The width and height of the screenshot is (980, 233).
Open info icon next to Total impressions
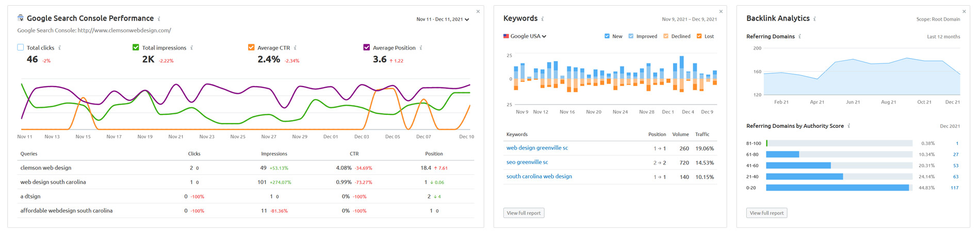pyautogui.click(x=192, y=47)
